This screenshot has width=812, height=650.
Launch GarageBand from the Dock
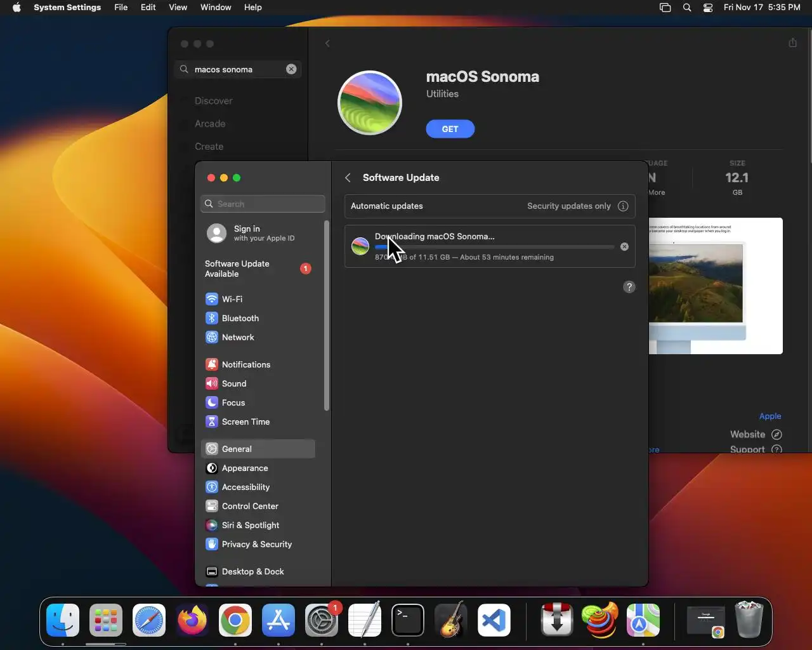(451, 620)
